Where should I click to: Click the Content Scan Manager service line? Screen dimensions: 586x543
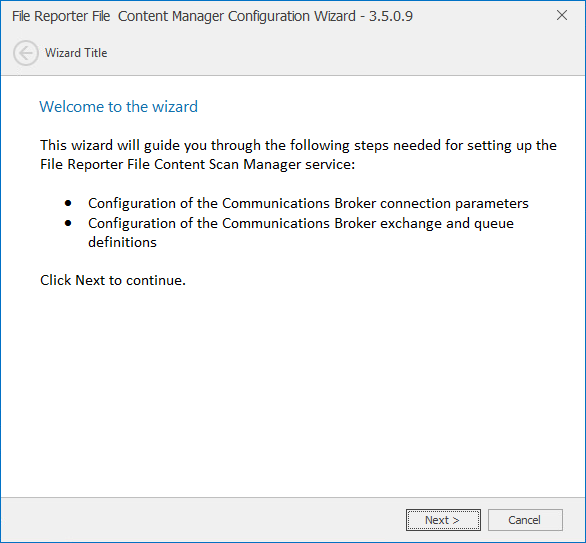197,164
